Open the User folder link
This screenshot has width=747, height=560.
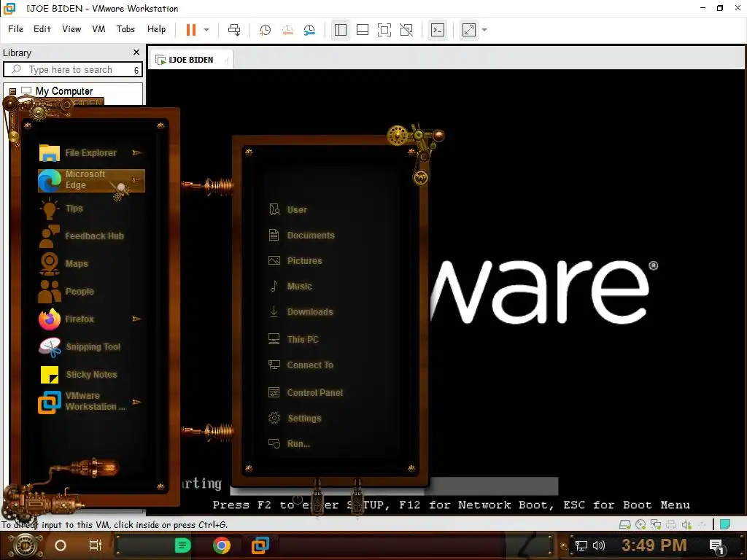[x=288, y=209]
